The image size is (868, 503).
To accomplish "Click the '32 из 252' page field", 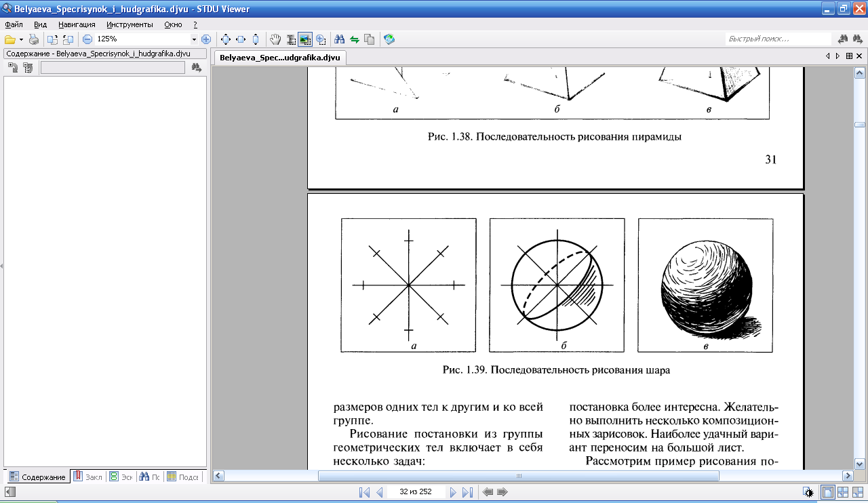I will tap(416, 492).
